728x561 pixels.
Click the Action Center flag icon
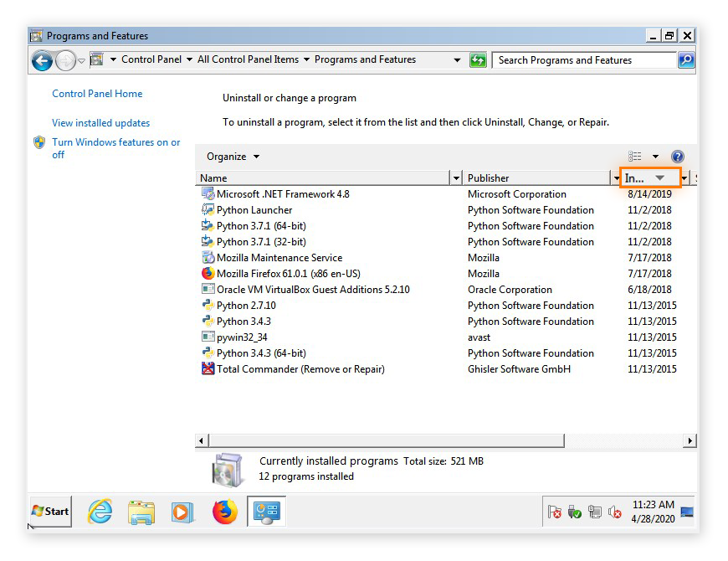pyautogui.click(x=555, y=512)
